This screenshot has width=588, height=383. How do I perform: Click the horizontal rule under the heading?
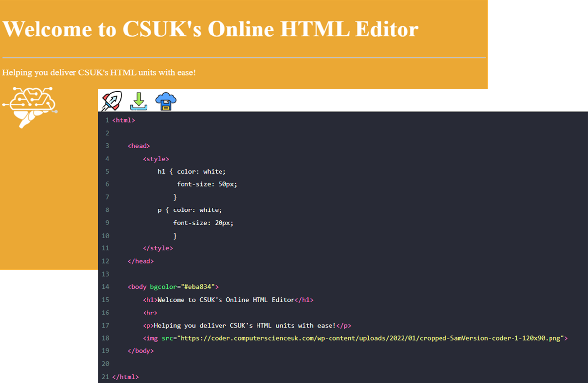coord(244,58)
